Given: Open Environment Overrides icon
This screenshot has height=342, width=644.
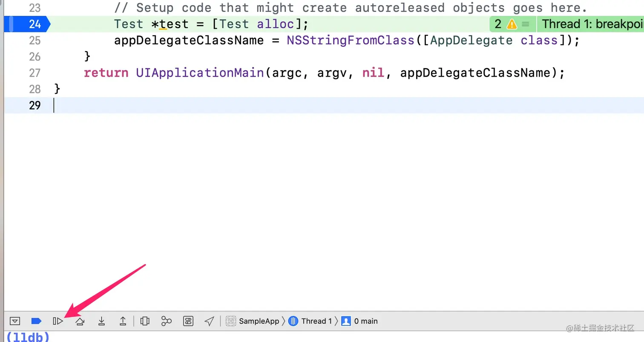Looking at the screenshot, I should point(188,321).
